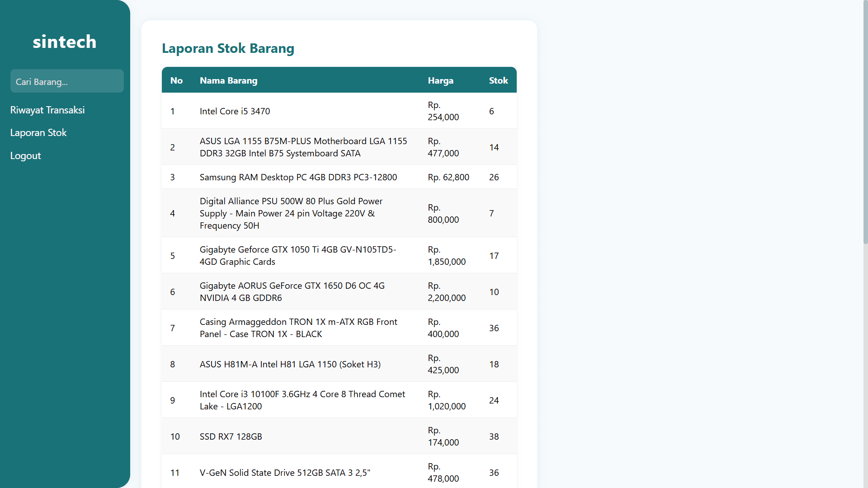Select price Rp. 174,000
868x488 pixels.
pos(443,436)
